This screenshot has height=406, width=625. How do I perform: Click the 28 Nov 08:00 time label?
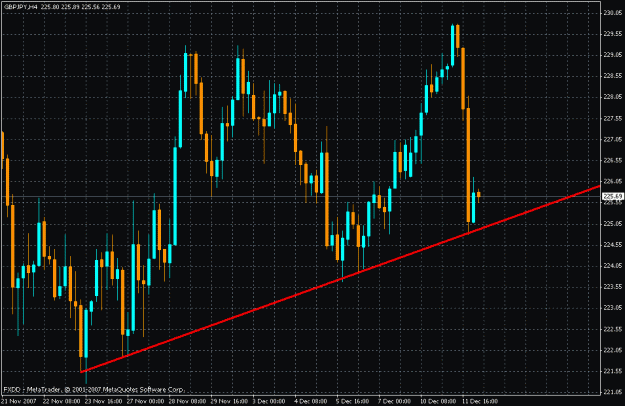[187, 401]
